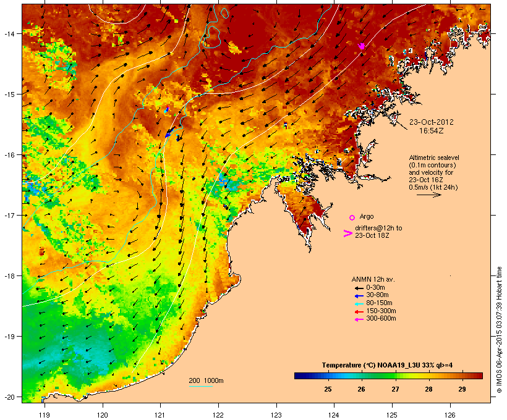Click the latitude label -20
Image resolution: width=507 pixels, height=420 pixels.
[9, 397]
